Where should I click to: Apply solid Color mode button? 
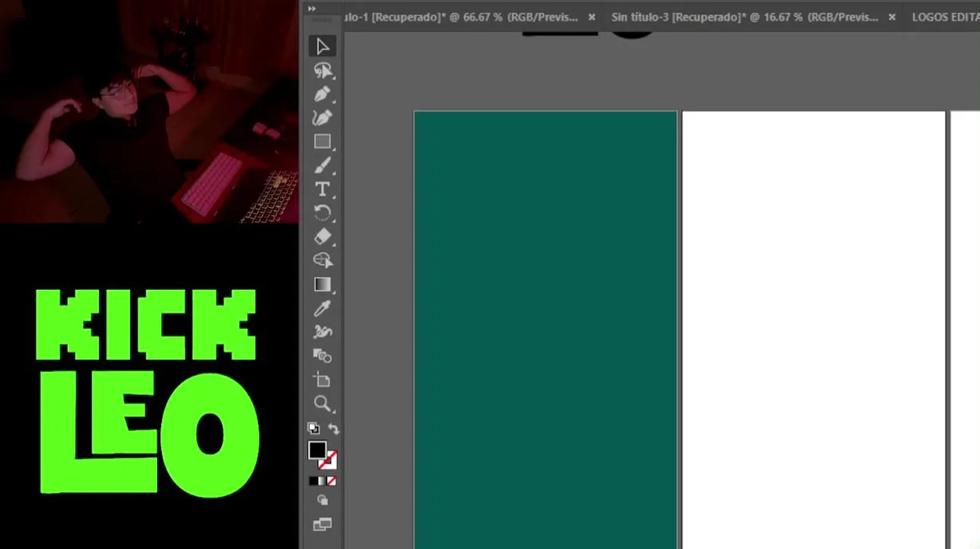(x=313, y=481)
